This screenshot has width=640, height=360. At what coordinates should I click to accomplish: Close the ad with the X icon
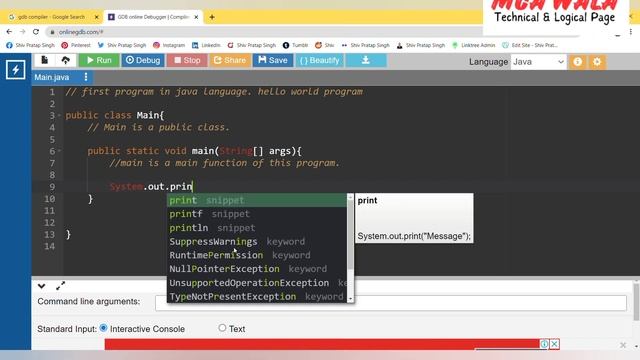click(554, 344)
